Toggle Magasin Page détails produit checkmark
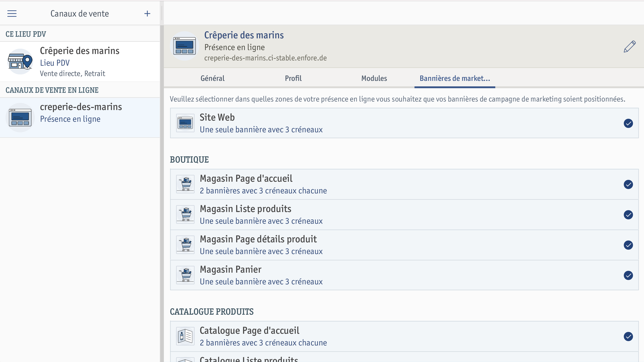The width and height of the screenshot is (644, 362). click(x=628, y=245)
